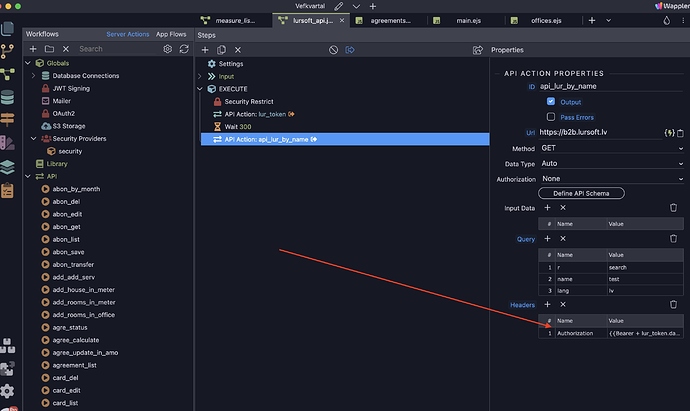Create new folder in Workflows panel
Viewport: 690px width, 411px height.
[x=49, y=49]
